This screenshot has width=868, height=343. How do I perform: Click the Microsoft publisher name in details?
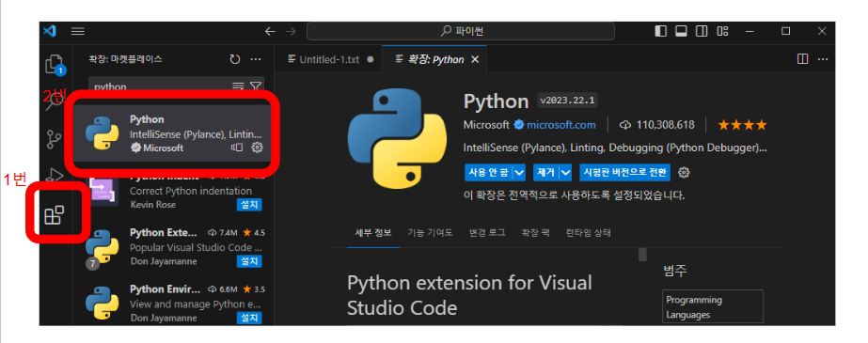pos(486,125)
